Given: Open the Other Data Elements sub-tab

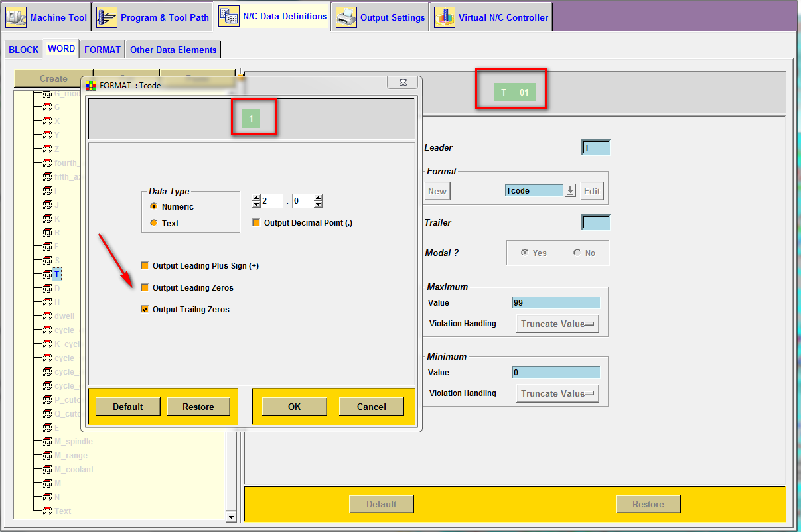Looking at the screenshot, I should click(173, 50).
